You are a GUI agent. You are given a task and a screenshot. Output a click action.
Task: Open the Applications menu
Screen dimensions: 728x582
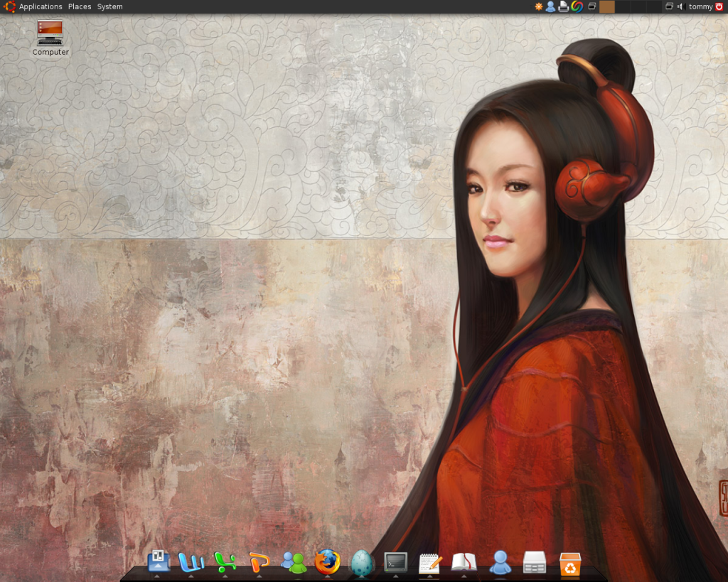pyautogui.click(x=41, y=6)
